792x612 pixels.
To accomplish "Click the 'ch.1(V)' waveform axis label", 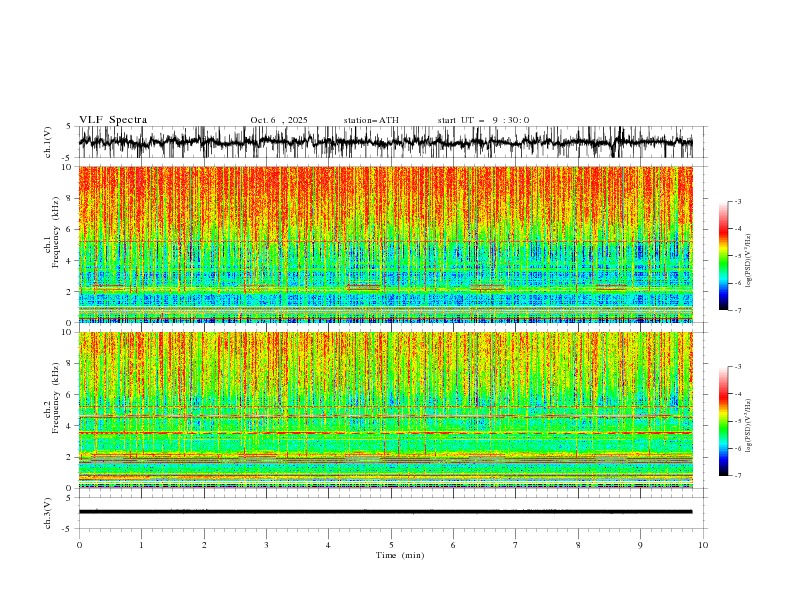I will [x=48, y=142].
